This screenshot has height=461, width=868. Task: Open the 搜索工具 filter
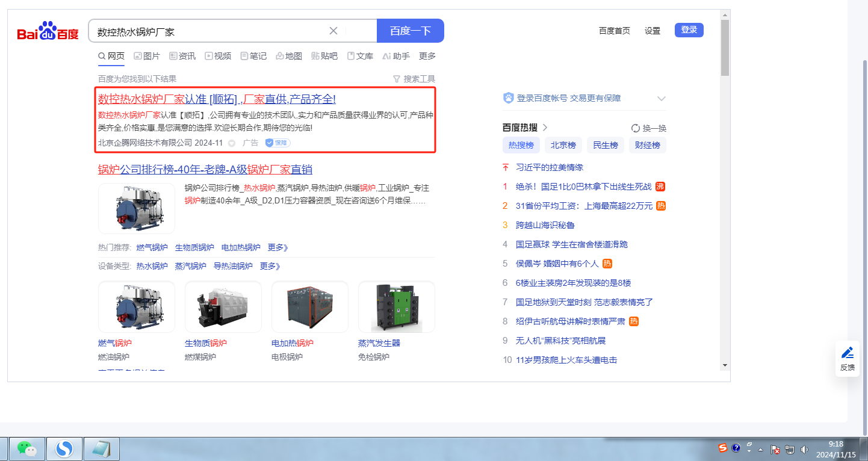[x=414, y=79]
